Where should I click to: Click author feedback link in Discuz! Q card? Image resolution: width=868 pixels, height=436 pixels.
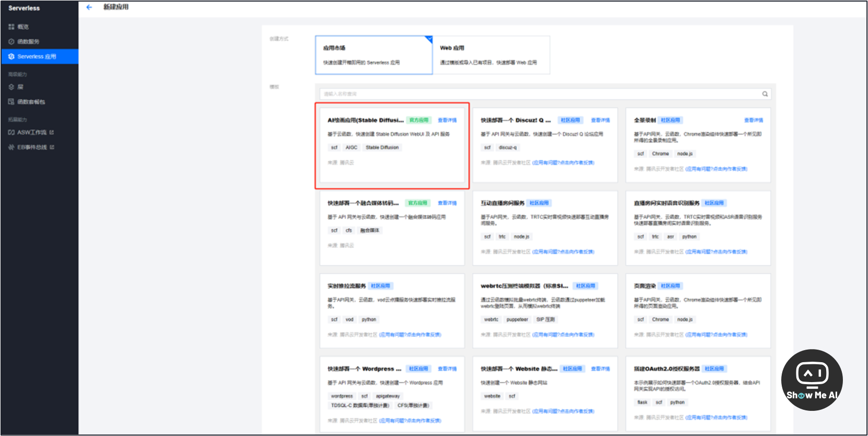(x=563, y=163)
